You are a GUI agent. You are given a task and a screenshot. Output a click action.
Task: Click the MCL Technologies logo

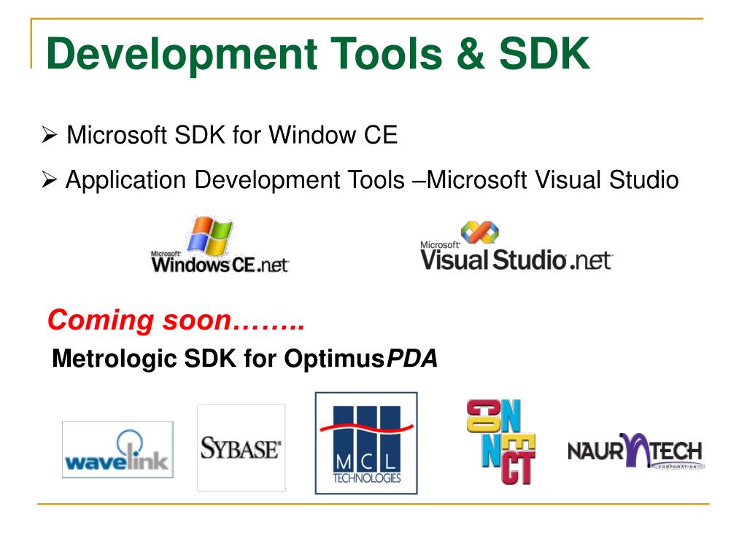click(x=366, y=443)
